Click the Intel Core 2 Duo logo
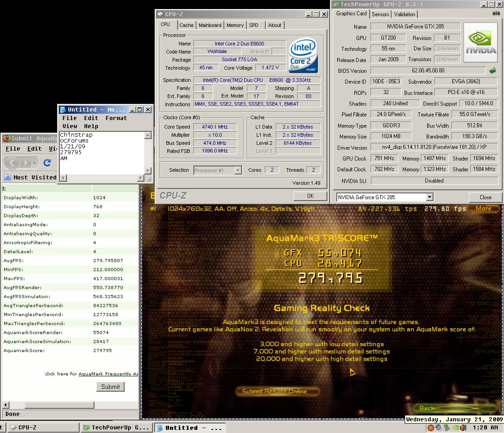 (303, 56)
